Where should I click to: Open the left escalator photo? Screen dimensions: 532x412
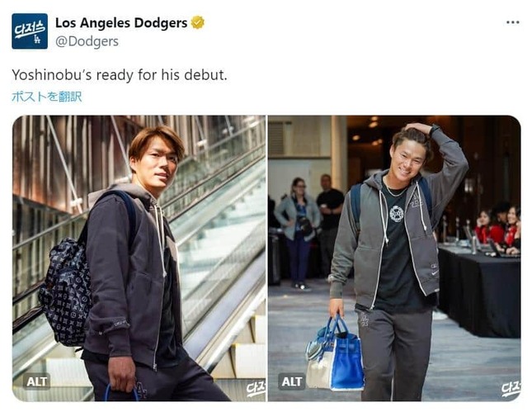[139, 258]
